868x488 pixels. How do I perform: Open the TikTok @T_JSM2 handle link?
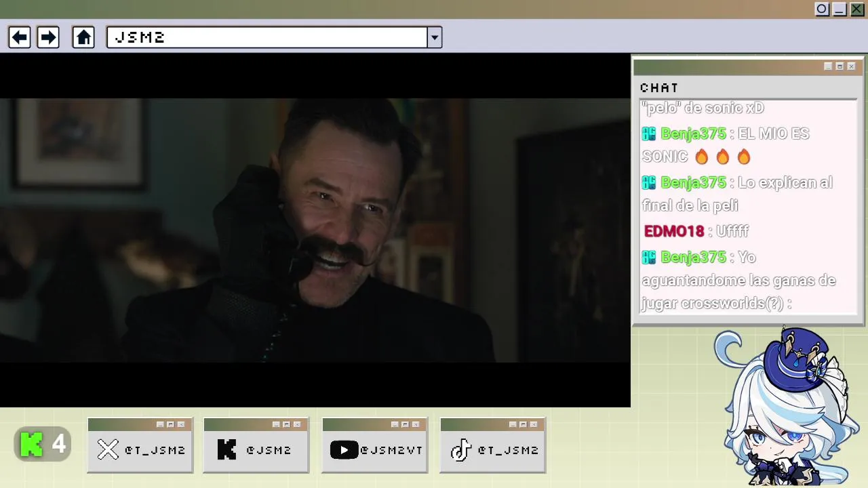click(x=508, y=450)
